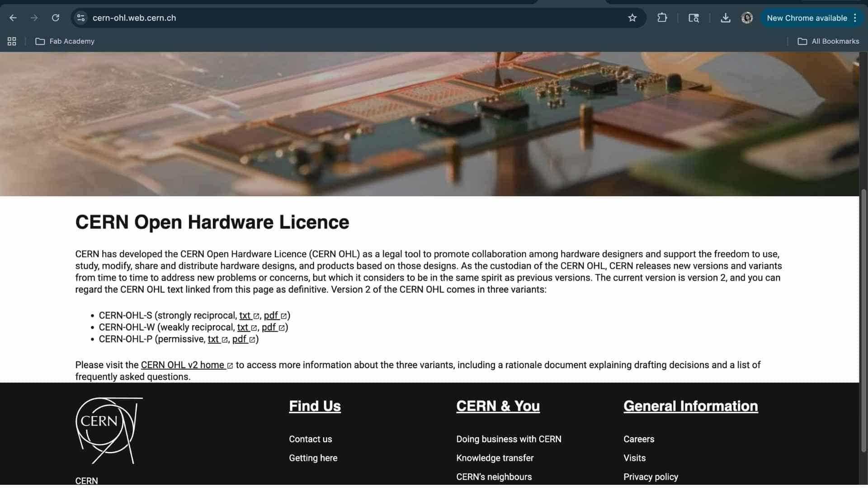Open the General Information footer heading
868x488 pixels.
[x=690, y=406]
